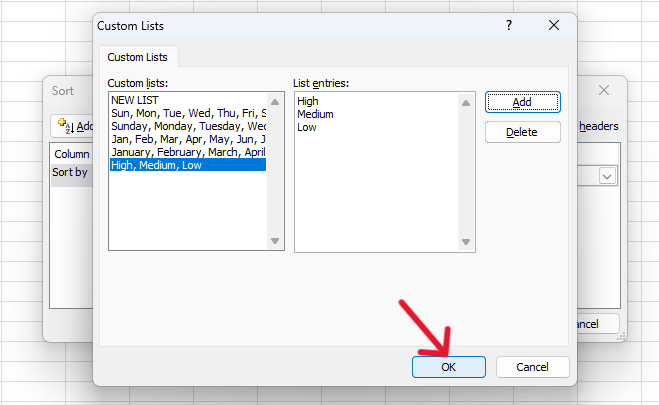Click Cancel in the Custom Lists dialog
The image size is (659, 405).
coord(532,367)
